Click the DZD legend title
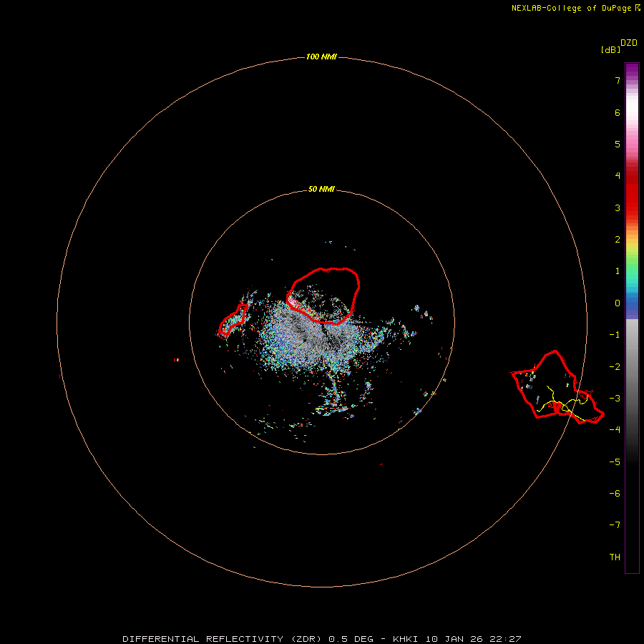Screen dimensions: 644x644 [x=629, y=43]
